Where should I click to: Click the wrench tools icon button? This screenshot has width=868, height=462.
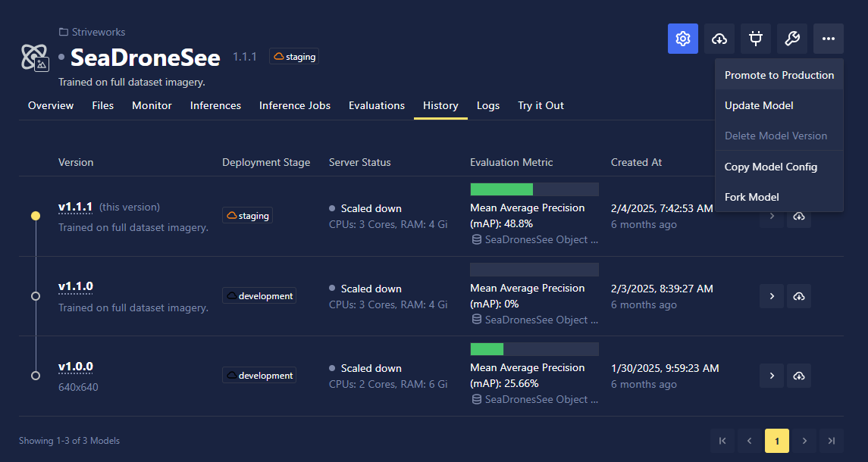click(792, 39)
